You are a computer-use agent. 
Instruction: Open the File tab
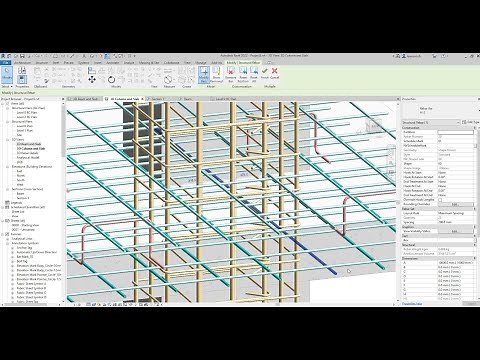click(6, 63)
